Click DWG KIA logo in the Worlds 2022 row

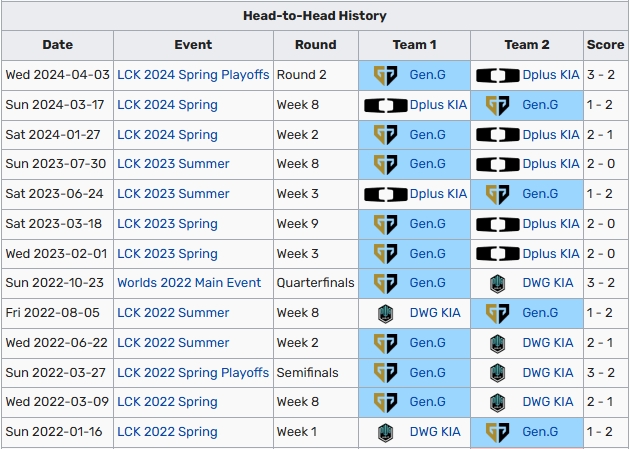click(x=498, y=283)
